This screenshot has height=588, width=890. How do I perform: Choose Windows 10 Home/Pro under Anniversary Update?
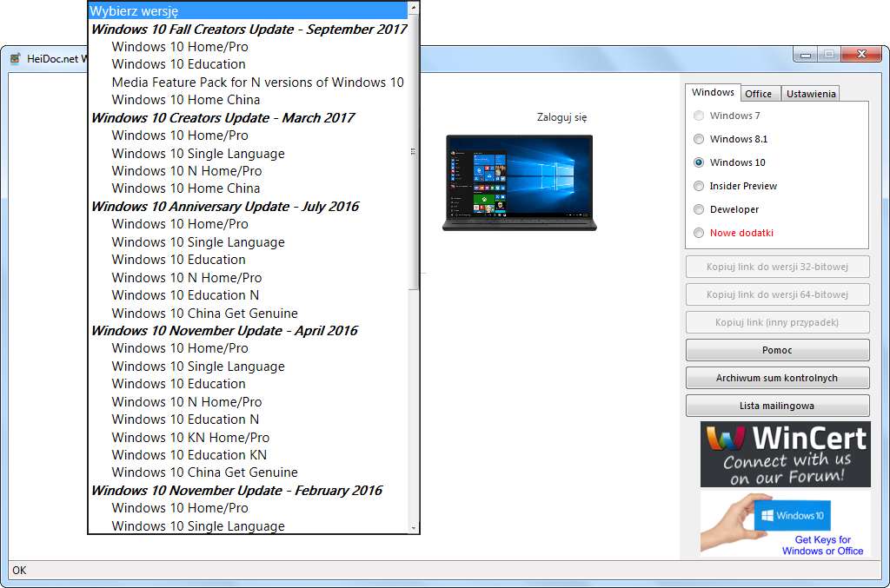(248, 224)
